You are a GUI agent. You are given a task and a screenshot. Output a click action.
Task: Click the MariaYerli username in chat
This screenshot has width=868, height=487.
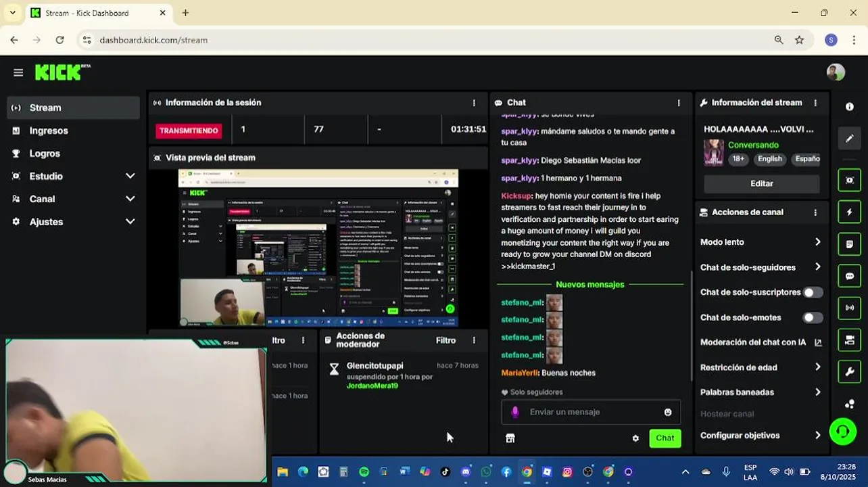click(x=520, y=373)
